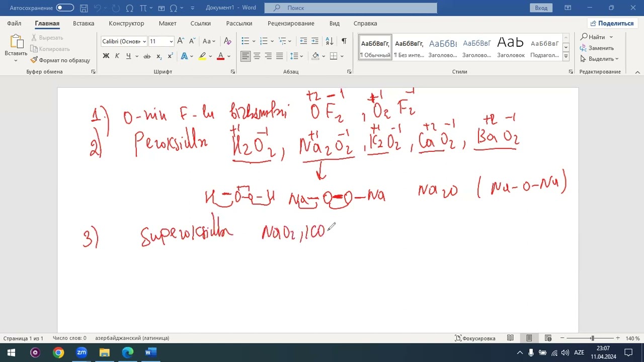
Task: Click the Save icon in title bar
Action: [x=84, y=8]
